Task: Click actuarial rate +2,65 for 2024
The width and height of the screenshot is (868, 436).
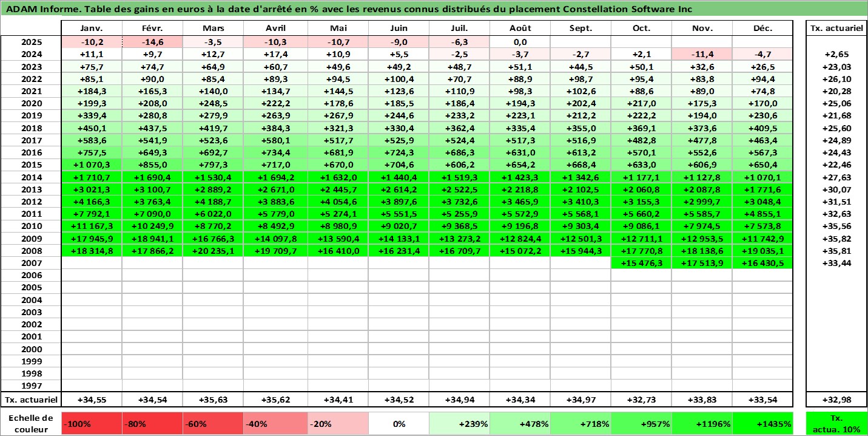Action: point(836,55)
